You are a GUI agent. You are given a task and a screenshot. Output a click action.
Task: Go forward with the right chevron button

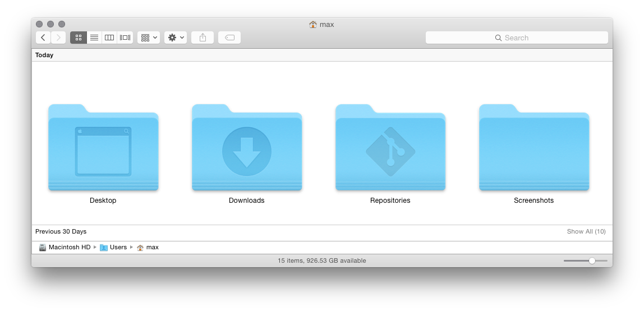pos(58,38)
